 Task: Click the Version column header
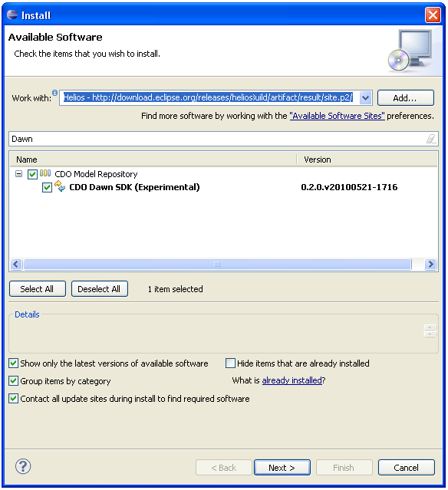pyautogui.click(x=367, y=159)
